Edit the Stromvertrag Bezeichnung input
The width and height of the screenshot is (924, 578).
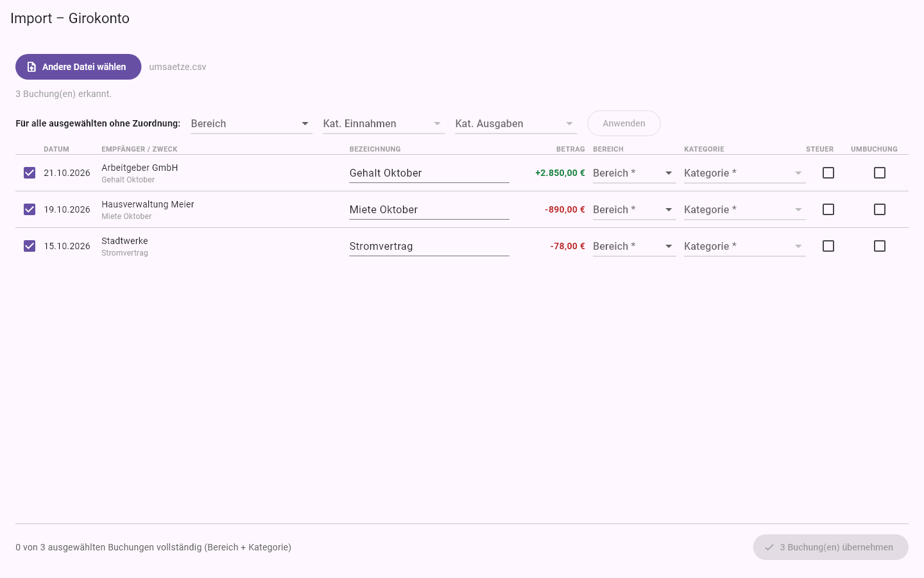[x=429, y=246]
